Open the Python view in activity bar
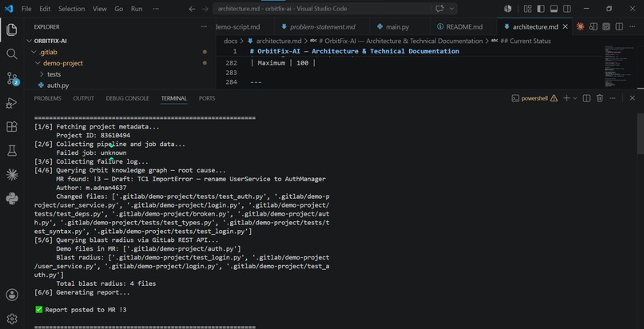 (x=11, y=199)
